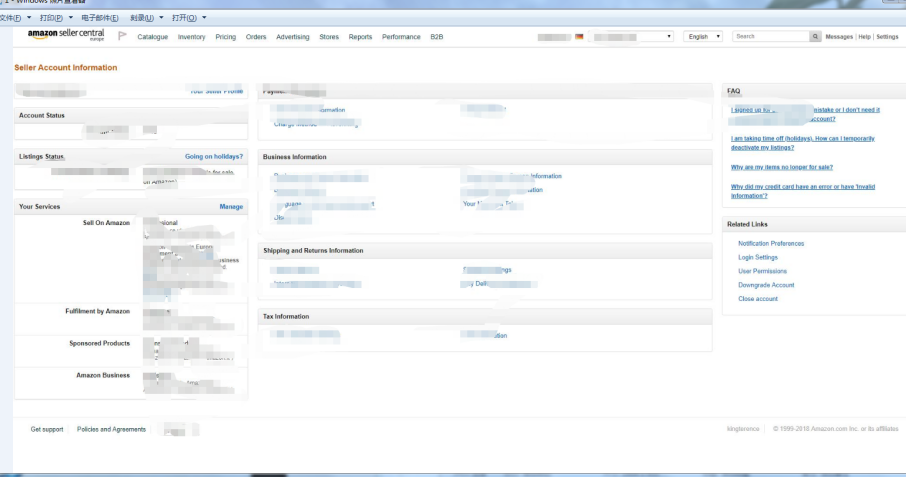
Task: Focus the Search input field
Action: pyautogui.click(x=771, y=36)
